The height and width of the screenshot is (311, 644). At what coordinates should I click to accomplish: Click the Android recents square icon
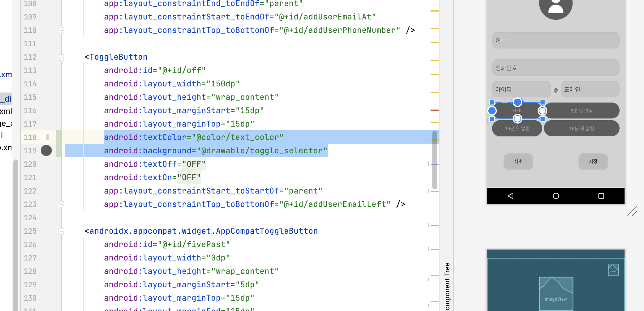click(x=601, y=196)
